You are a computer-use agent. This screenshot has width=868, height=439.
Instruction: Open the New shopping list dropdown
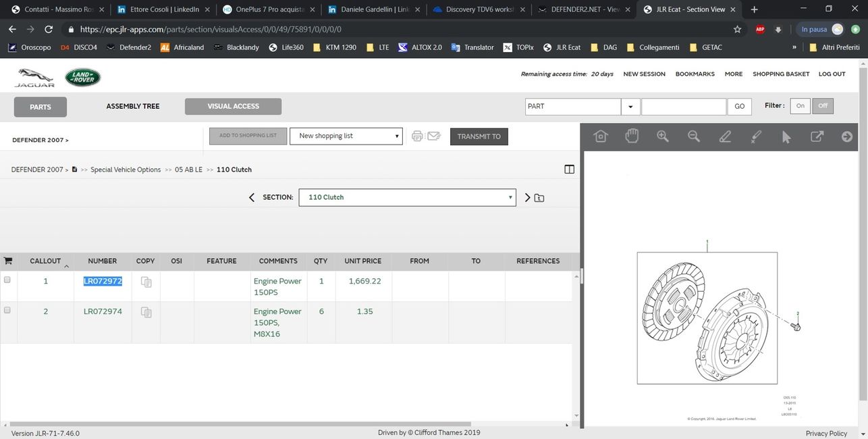[346, 136]
